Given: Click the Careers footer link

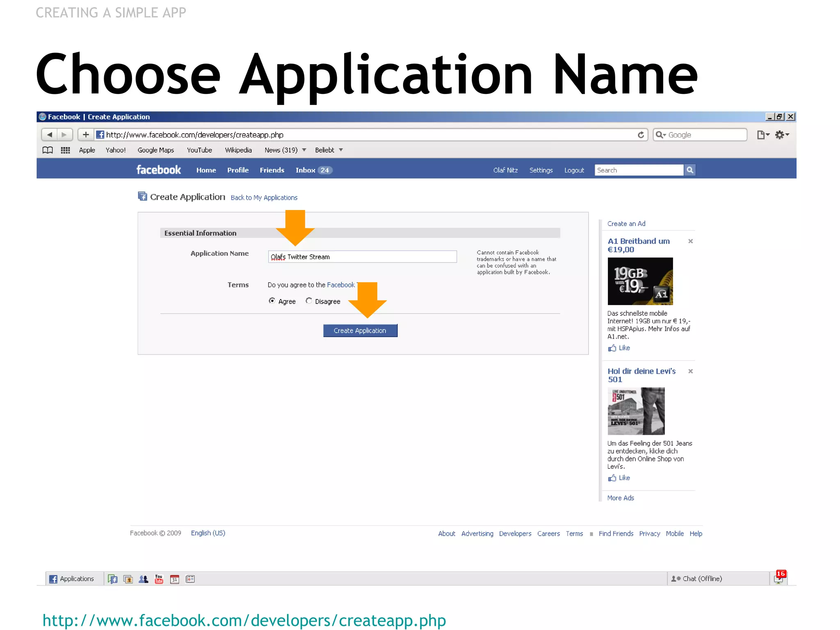Looking at the screenshot, I should coord(548,534).
